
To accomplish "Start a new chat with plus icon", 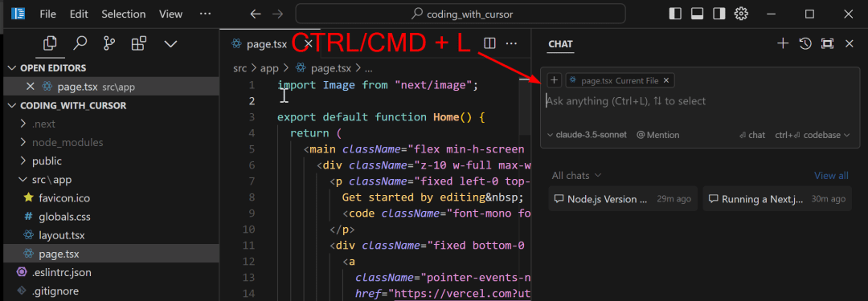I will tap(783, 43).
